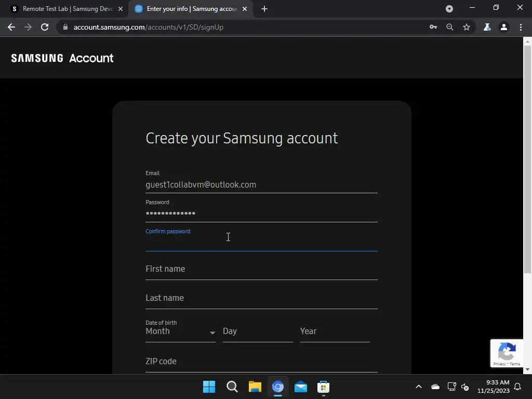
Task: Edit the Email field
Action: pyautogui.click(x=261, y=184)
